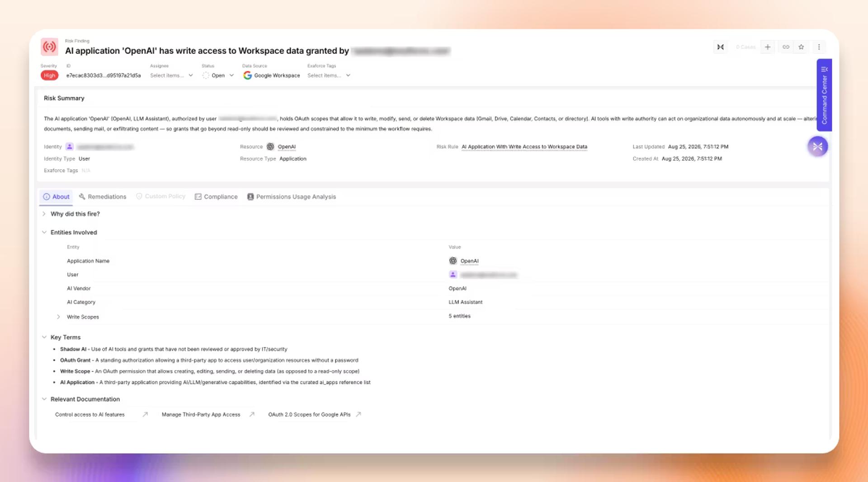The image size is (868, 482).
Task: Expand the Write Scopes row
Action: tap(58, 317)
